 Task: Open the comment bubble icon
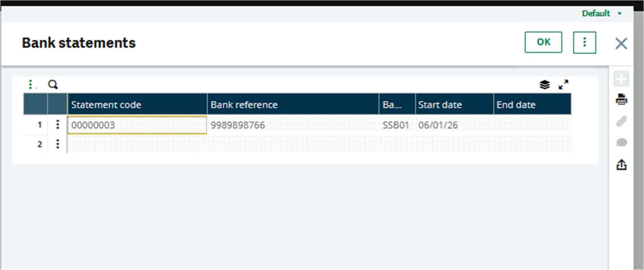pos(621,142)
